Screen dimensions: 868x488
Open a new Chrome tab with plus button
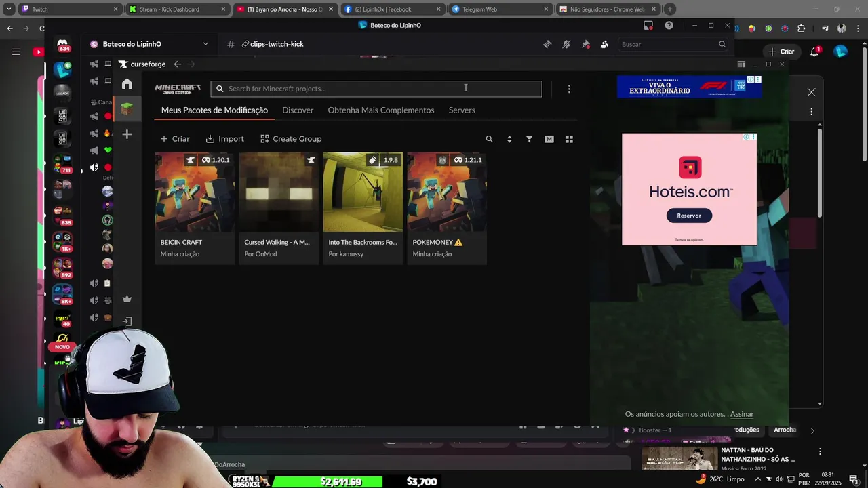(670, 9)
